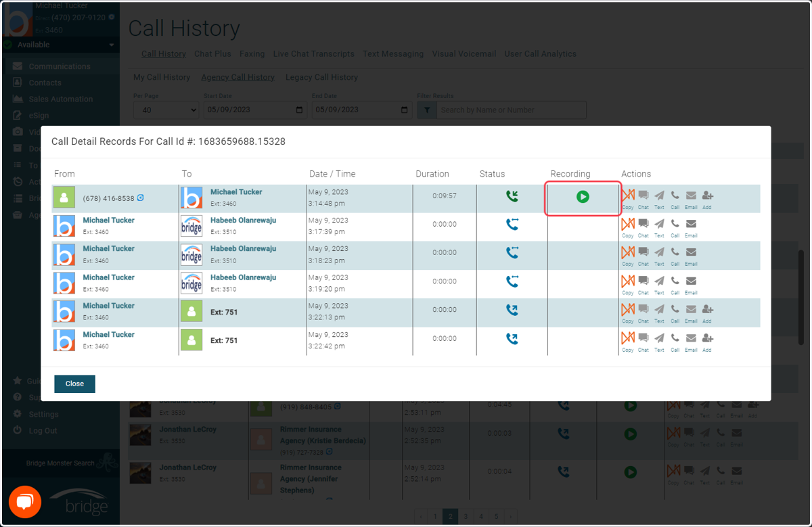
Task: Click the Search by Name or Number field
Action: (x=511, y=110)
